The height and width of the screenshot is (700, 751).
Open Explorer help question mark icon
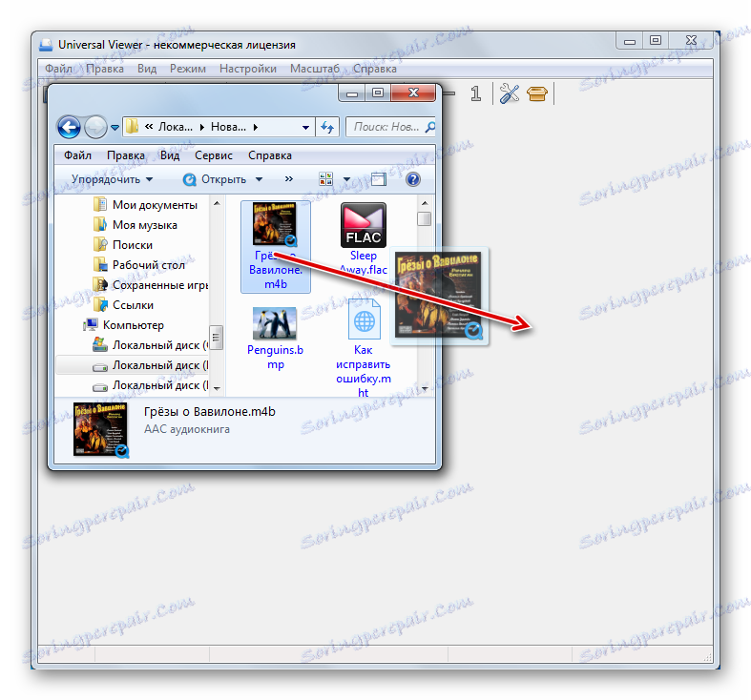(x=413, y=179)
